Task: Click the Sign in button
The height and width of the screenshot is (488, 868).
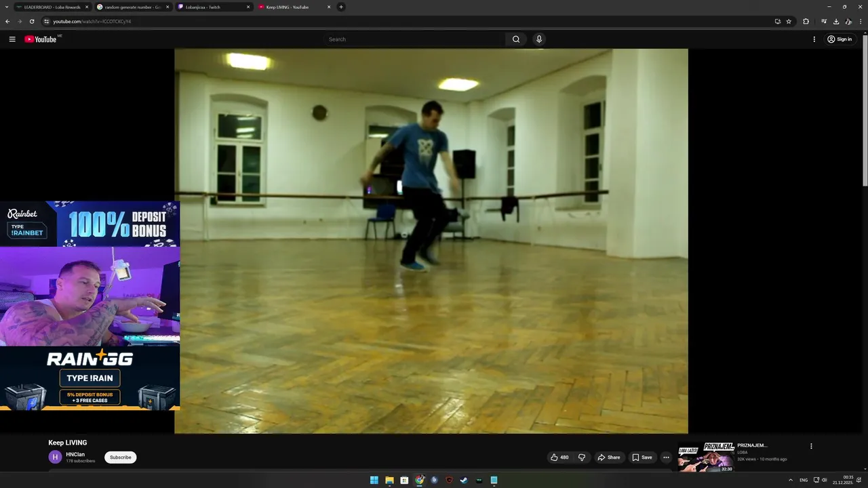Action: [840, 39]
